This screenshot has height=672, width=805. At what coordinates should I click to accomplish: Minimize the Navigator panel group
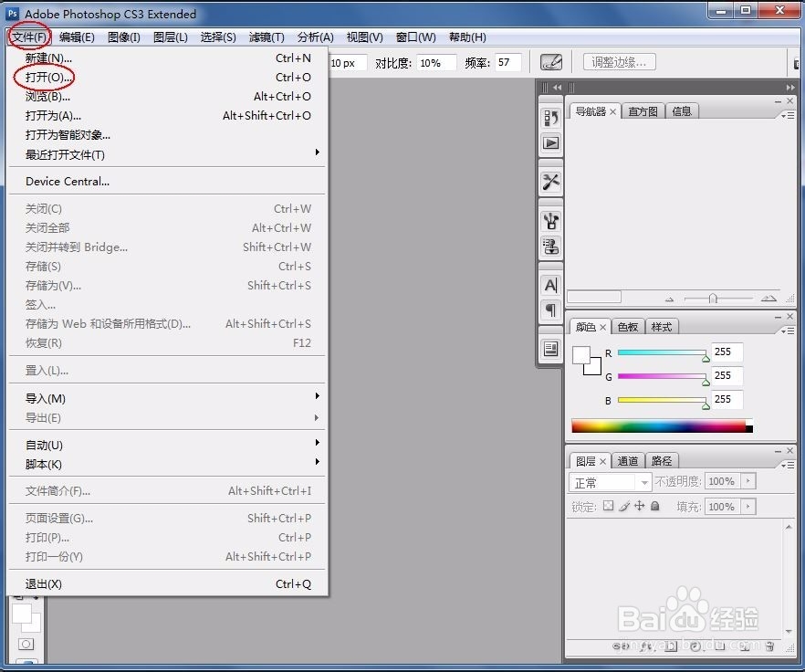point(779,101)
